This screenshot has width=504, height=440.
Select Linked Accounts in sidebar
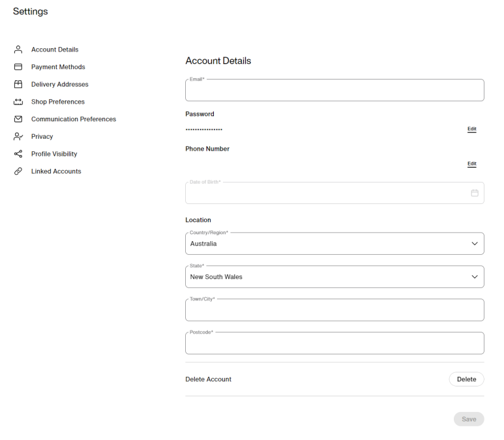56,171
